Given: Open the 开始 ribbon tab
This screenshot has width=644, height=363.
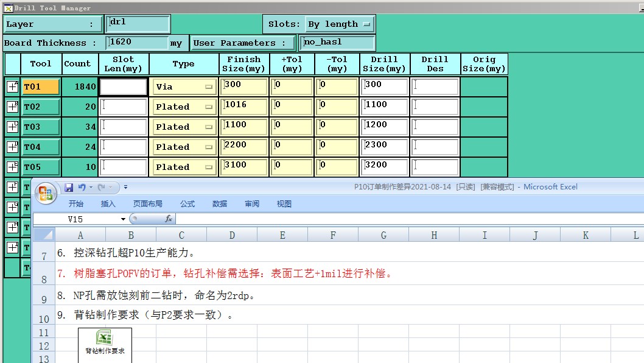Looking at the screenshot, I should (76, 204).
